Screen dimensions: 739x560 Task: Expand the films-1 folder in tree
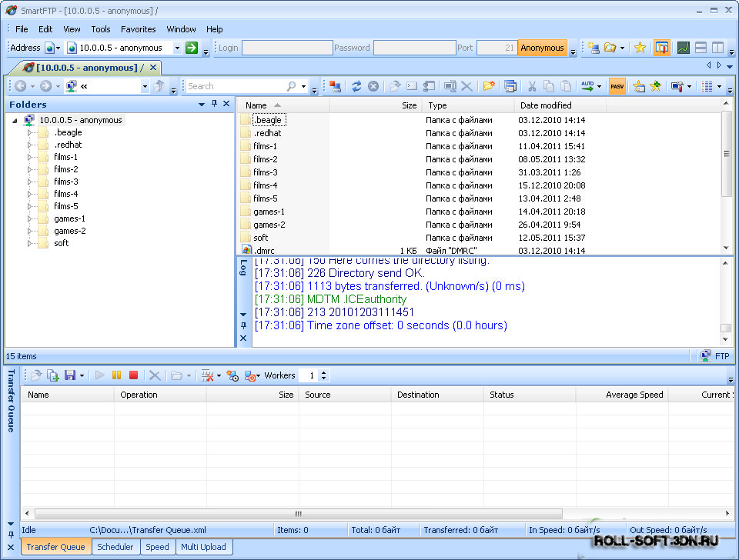(x=29, y=157)
